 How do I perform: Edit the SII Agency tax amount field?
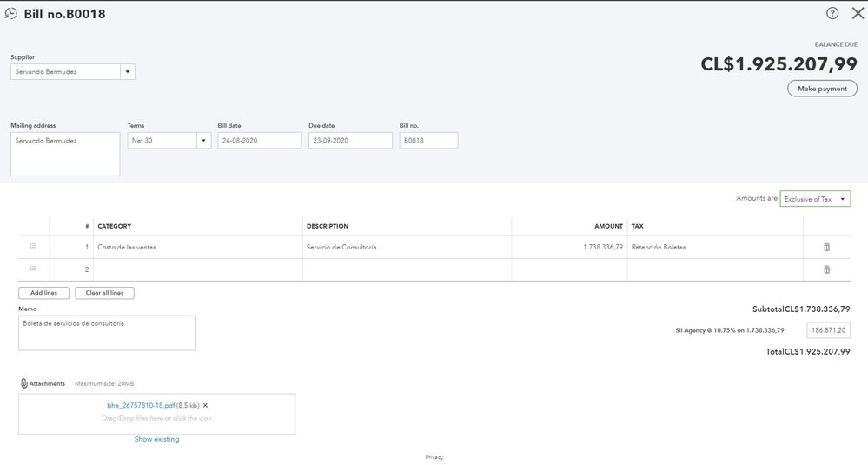[829, 330]
